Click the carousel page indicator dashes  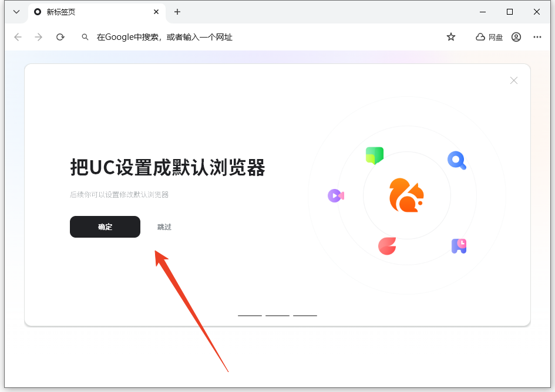tap(277, 315)
